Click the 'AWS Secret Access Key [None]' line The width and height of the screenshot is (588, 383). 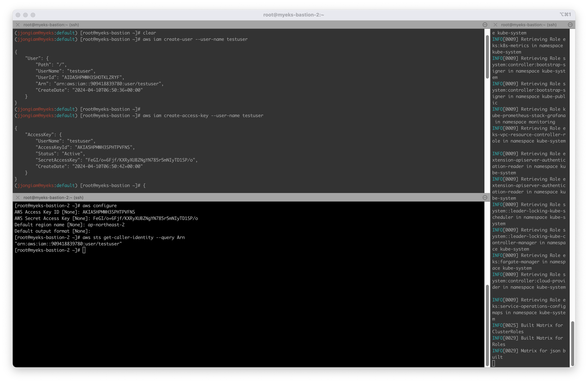pos(106,218)
